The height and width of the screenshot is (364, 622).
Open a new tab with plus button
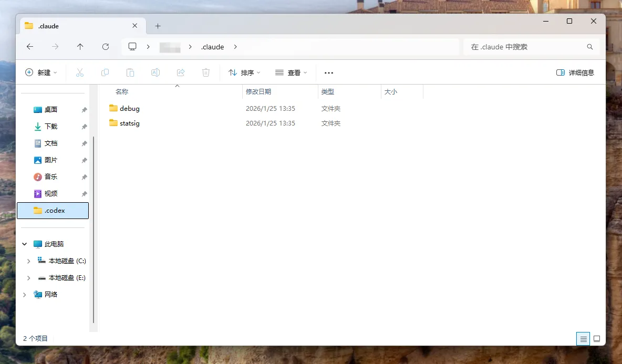point(158,26)
